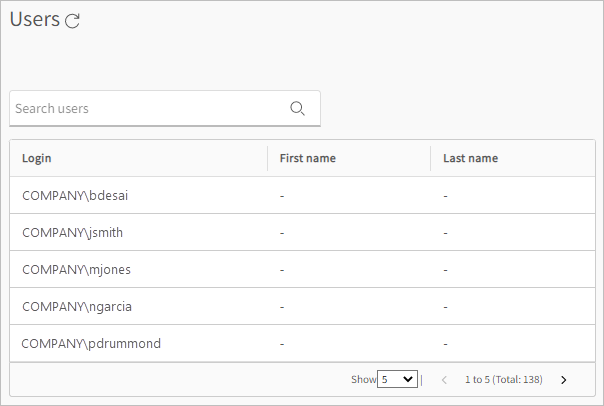Open the Show rows-per-page dropdown

click(397, 380)
